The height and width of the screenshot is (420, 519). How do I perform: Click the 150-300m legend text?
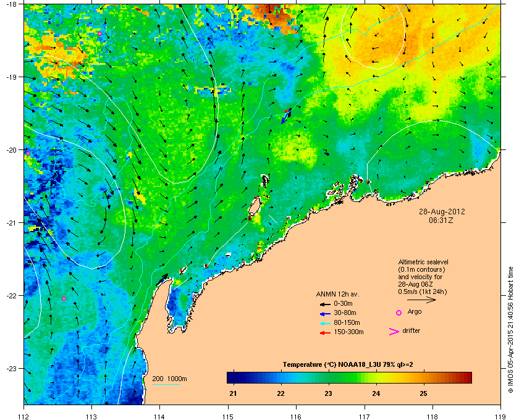(348, 332)
